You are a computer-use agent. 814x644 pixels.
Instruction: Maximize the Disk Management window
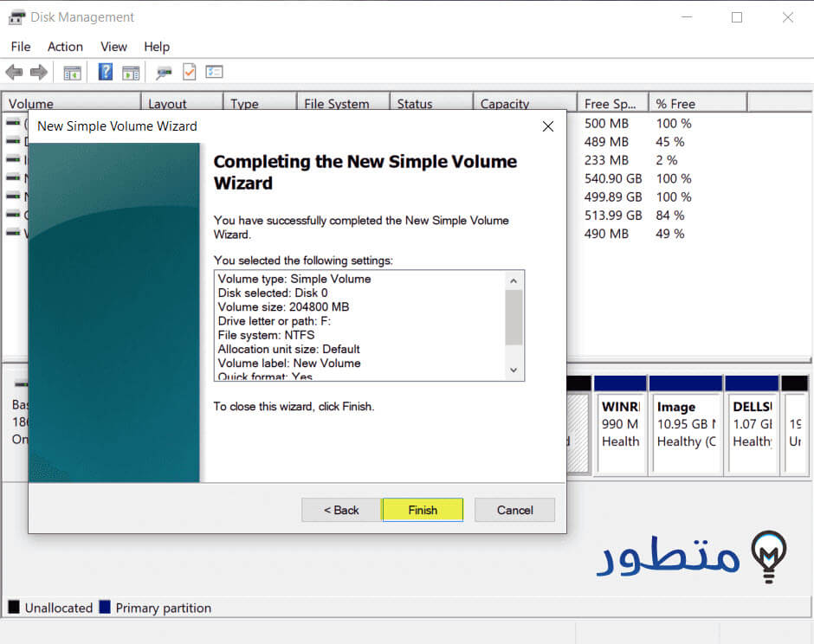click(737, 17)
